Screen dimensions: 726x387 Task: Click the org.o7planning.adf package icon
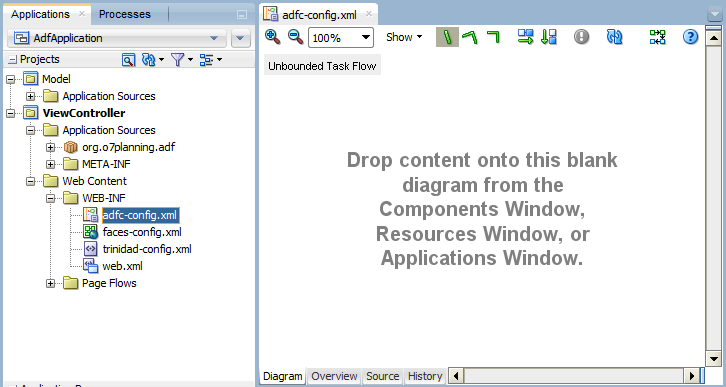tap(70, 147)
